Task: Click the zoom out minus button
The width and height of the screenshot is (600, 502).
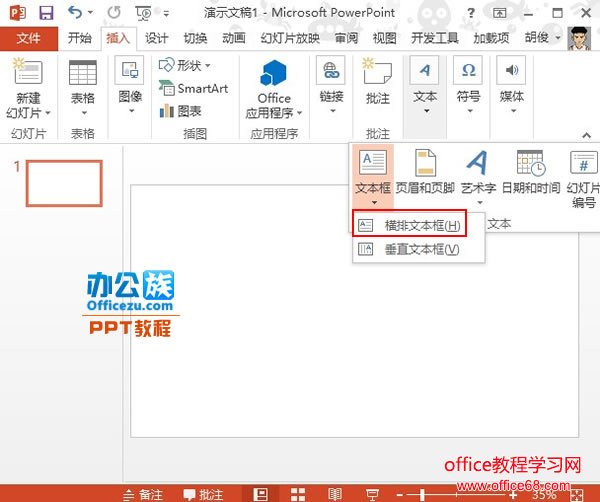Action: (x=399, y=495)
